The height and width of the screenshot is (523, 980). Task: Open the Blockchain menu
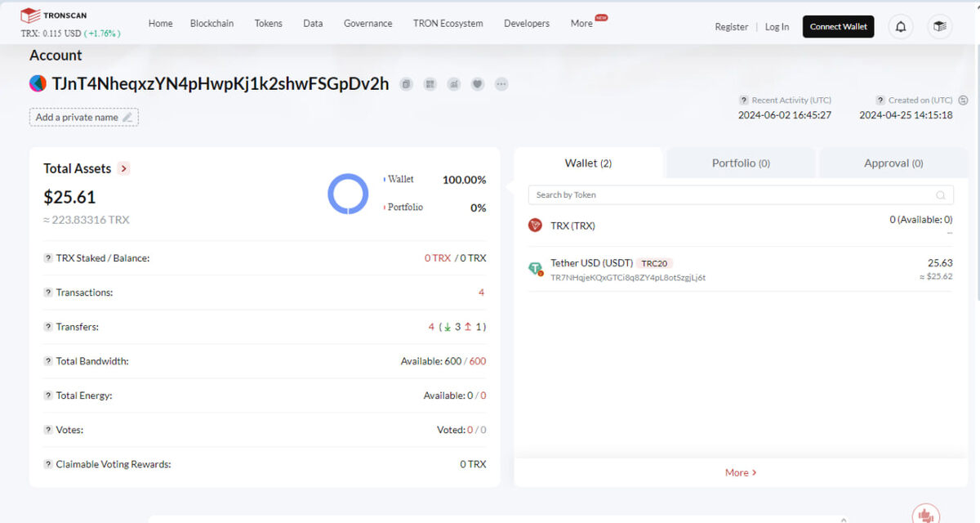coord(212,24)
